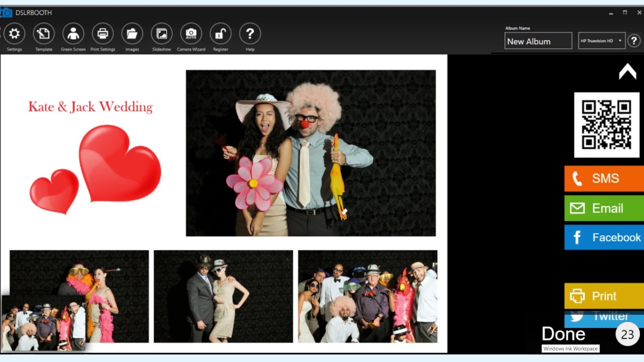Image resolution: width=644 pixels, height=362 pixels.
Task: Click Done to finish the session
Action: (563, 334)
